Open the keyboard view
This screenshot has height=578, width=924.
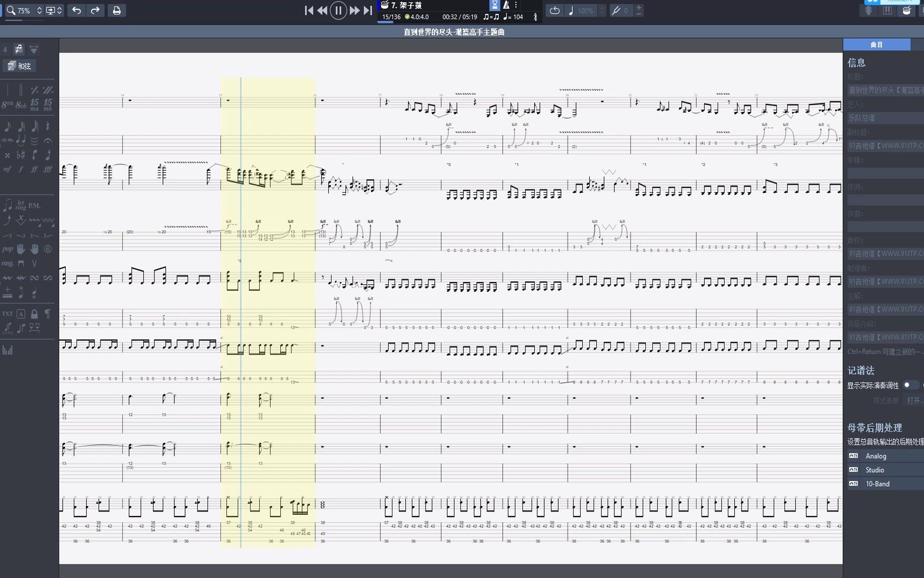(x=888, y=10)
